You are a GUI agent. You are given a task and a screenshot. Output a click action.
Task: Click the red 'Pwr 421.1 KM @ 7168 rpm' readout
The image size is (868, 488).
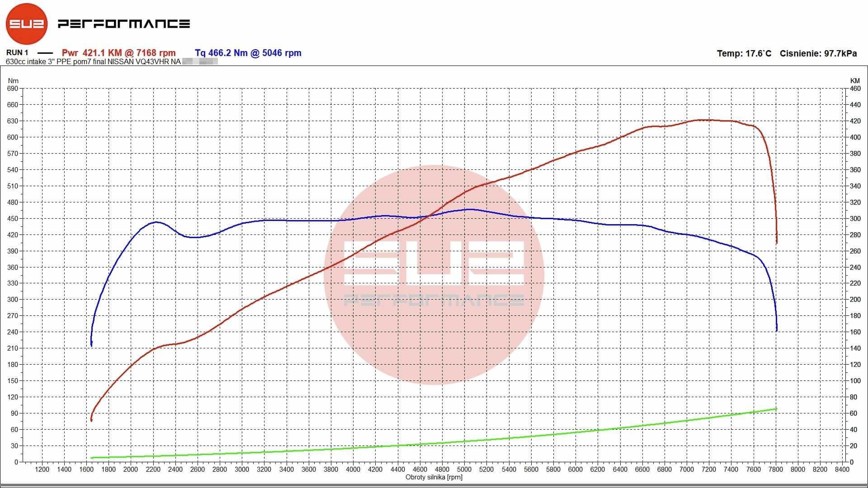click(x=118, y=53)
